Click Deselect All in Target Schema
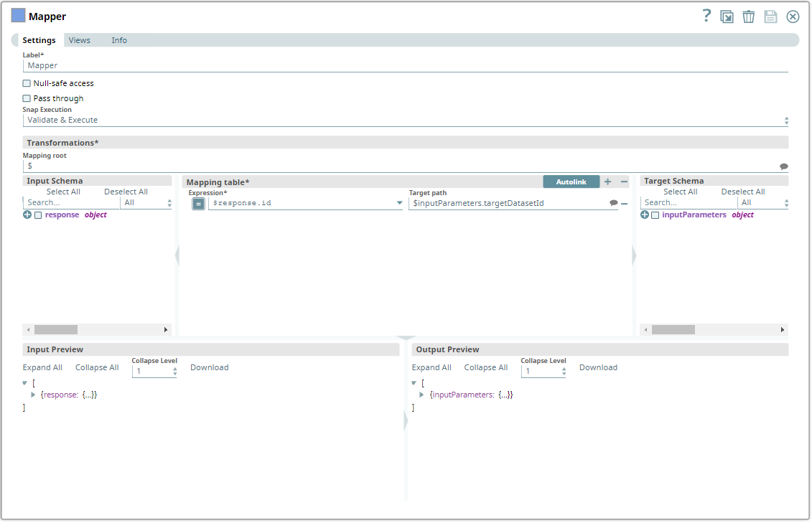The height and width of the screenshot is (523, 812). pos(743,192)
